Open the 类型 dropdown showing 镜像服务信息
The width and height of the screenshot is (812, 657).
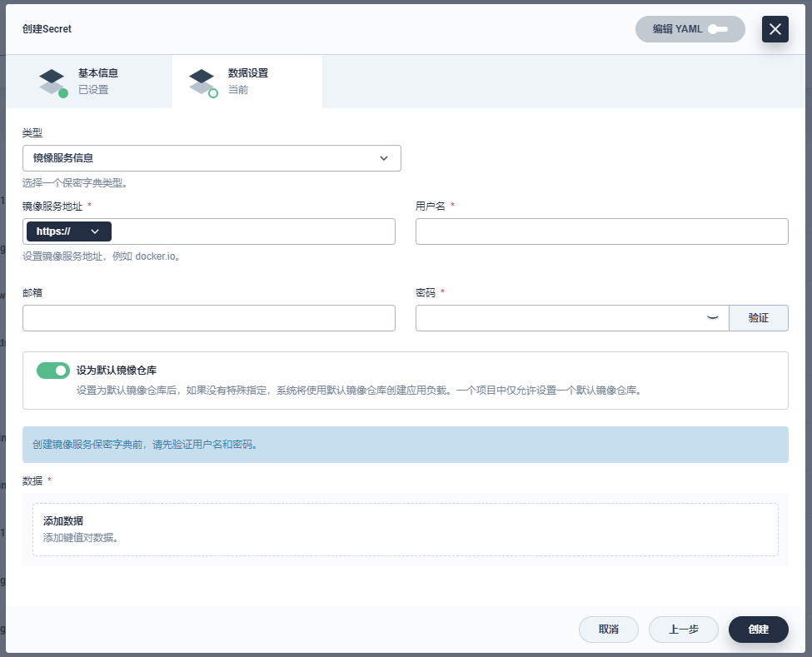tap(212, 158)
